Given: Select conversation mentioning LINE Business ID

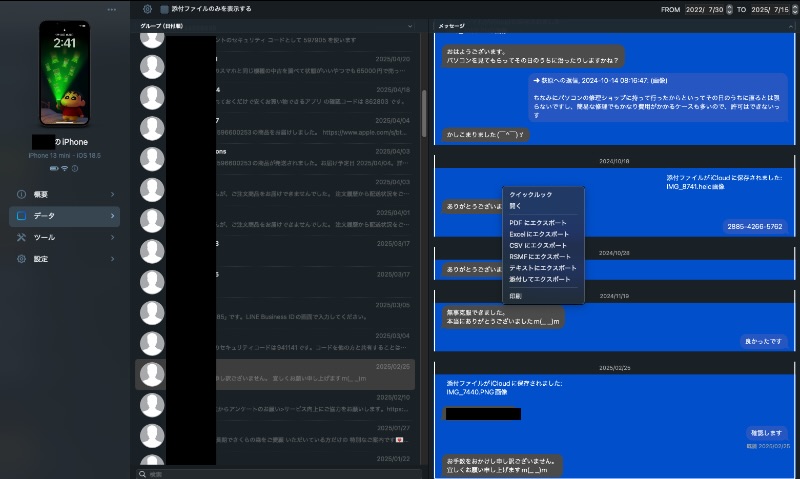Looking at the screenshot, I should (275, 313).
